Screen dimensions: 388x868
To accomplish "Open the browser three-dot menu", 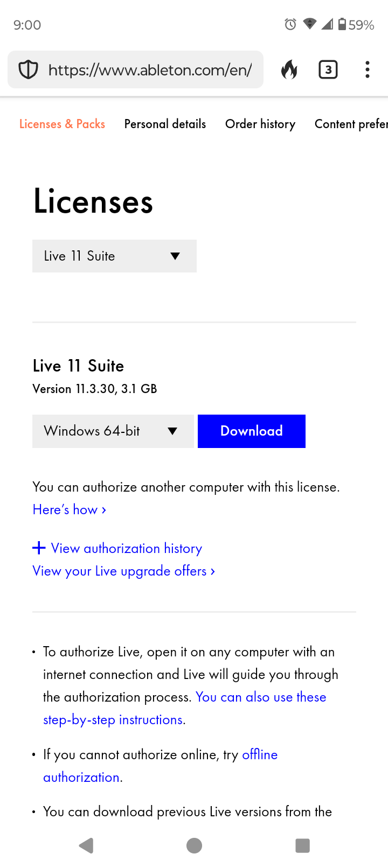I will coord(368,69).
